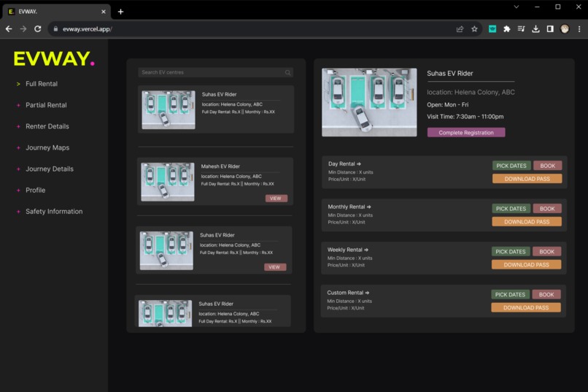The image size is (588, 392).
Task: Click the Weekly Rental heading
Action: click(348, 250)
